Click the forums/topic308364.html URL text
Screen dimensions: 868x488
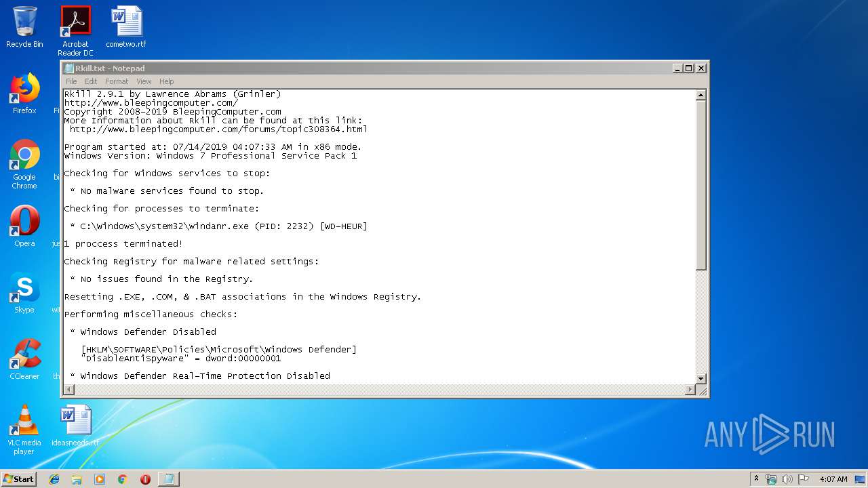[218, 129]
